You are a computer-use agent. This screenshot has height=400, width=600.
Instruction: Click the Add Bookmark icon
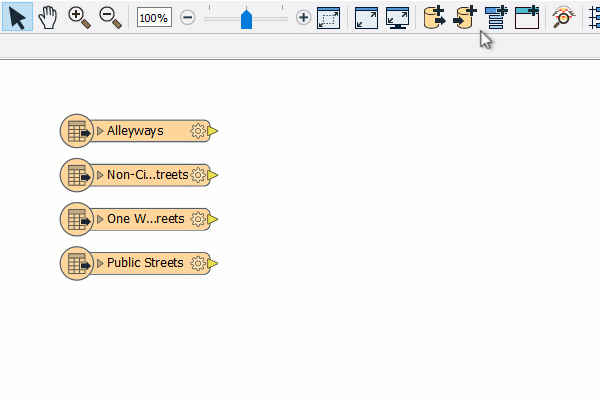tap(527, 17)
